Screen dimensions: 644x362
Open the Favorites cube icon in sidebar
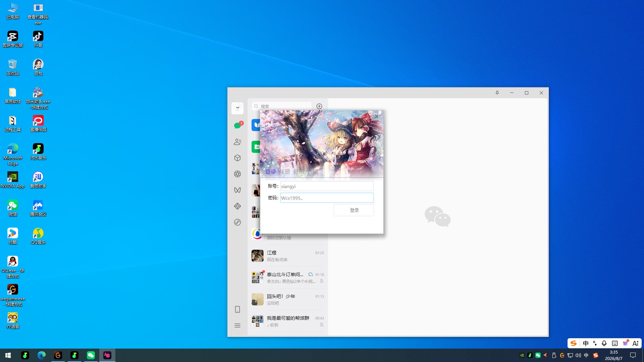click(237, 158)
